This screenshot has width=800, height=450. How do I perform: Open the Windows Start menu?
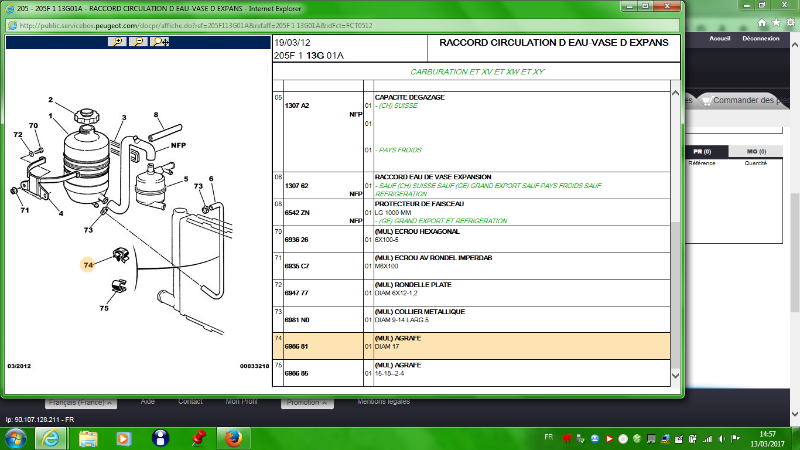pyautogui.click(x=16, y=438)
